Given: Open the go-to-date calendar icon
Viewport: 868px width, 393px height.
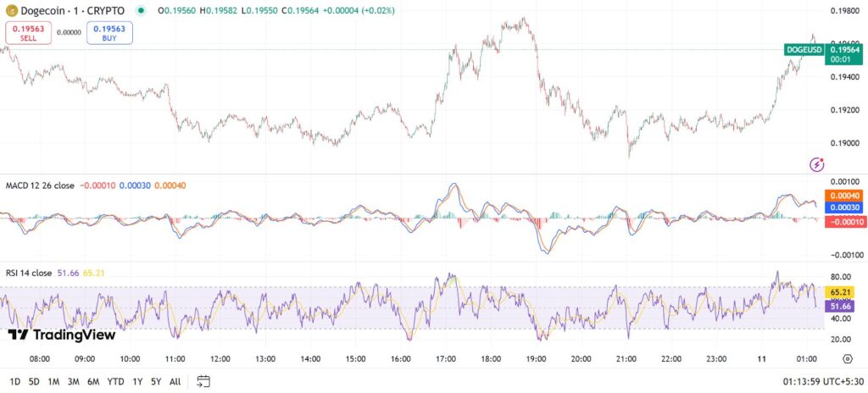Looking at the screenshot, I should [203, 381].
